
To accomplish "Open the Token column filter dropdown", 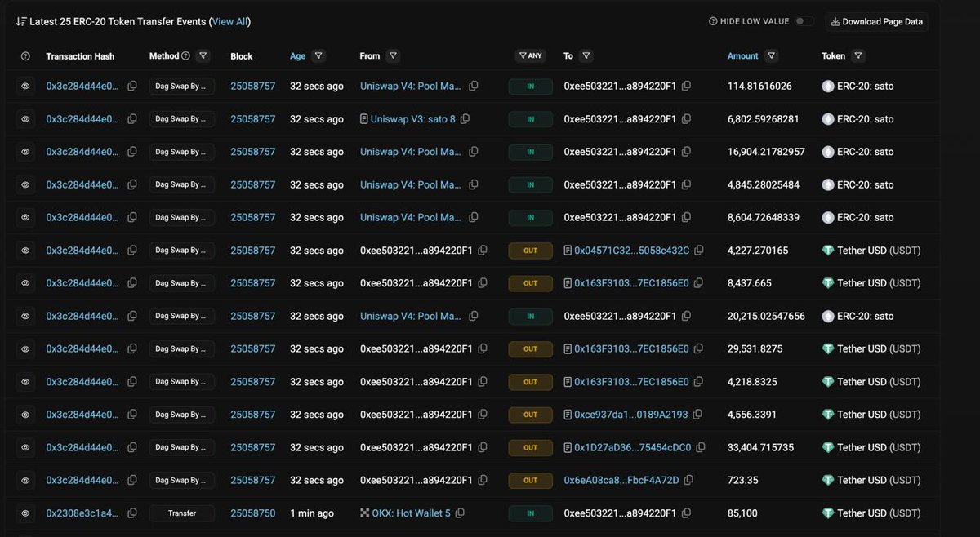I will [x=857, y=55].
